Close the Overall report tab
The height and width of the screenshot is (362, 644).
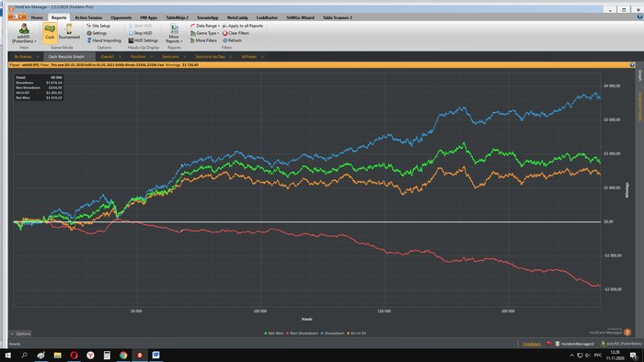pos(120,57)
